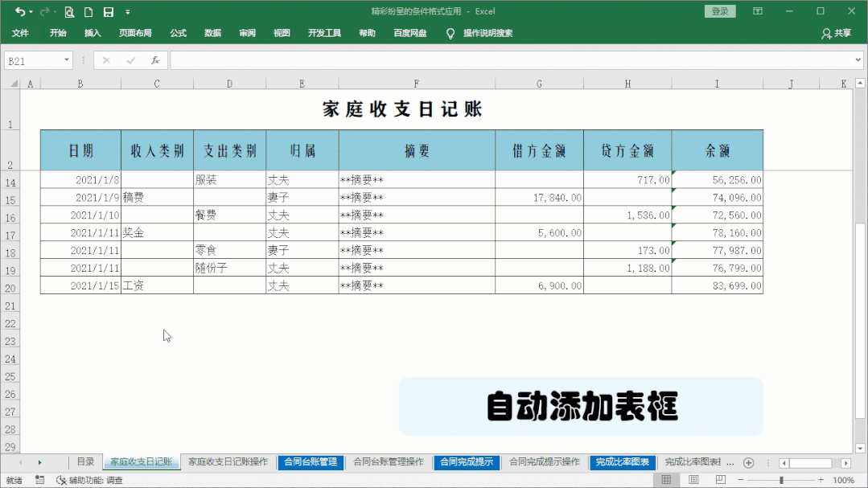Click the Undo icon in quick access toolbar
Image resolution: width=868 pixels, height=488 pixels.
(20, 11)
